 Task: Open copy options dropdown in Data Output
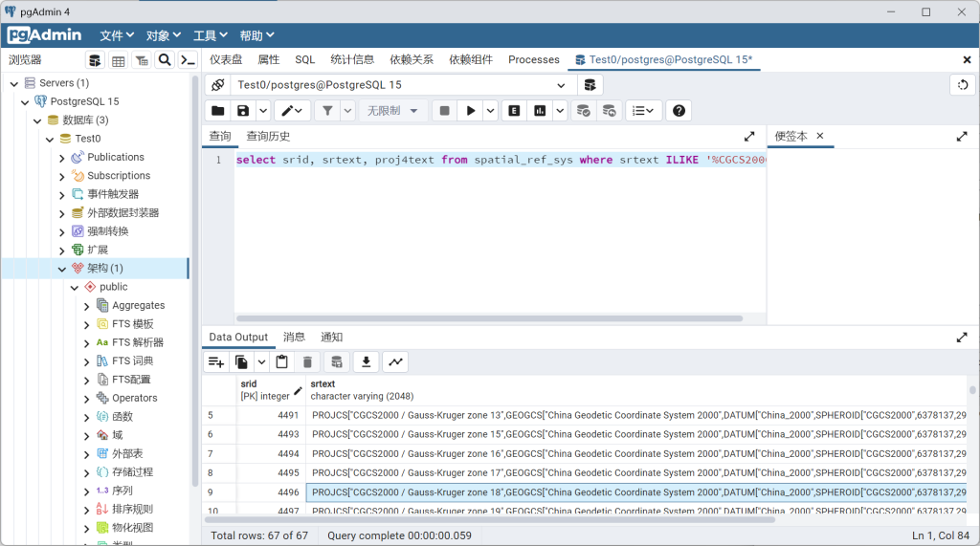coord(261,361)
